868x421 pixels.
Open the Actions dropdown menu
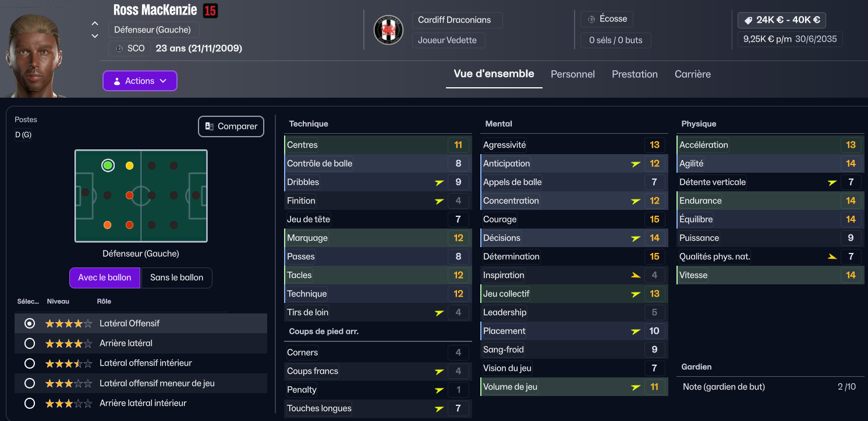click(140, 81)
